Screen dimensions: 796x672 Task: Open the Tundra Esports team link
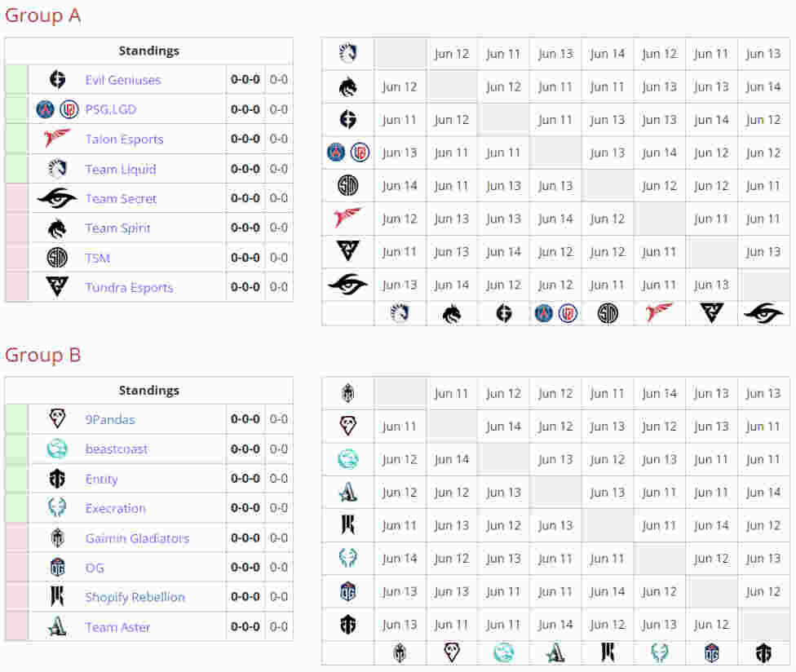(x=129, y=287)
